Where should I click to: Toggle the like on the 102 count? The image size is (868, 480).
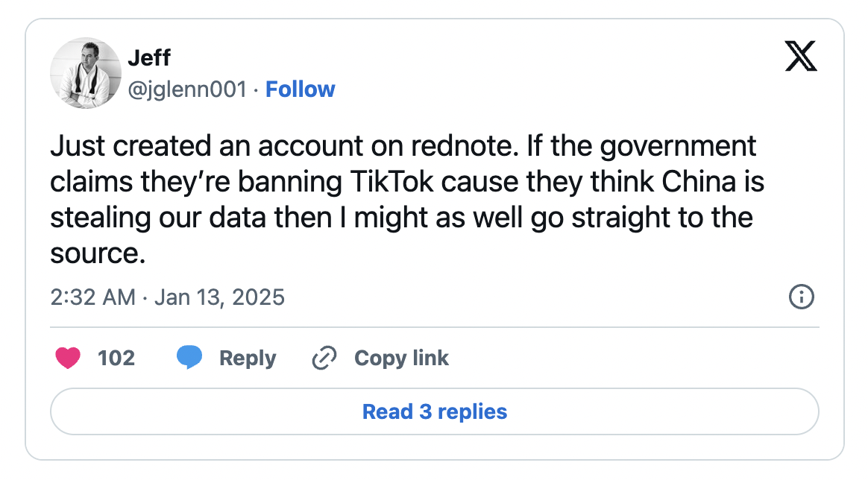click(116, 358)
